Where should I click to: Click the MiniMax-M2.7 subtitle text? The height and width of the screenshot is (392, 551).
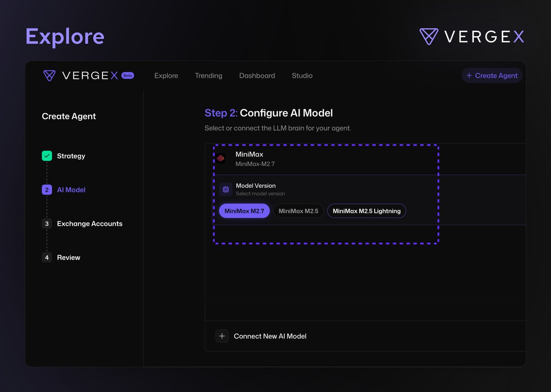click(x=255, y=164)
